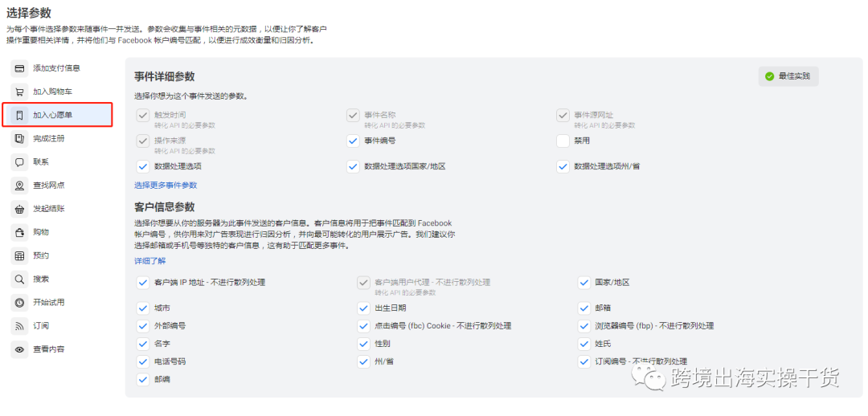
Task: Click the calendar icon for 预约
Action: 19,255
